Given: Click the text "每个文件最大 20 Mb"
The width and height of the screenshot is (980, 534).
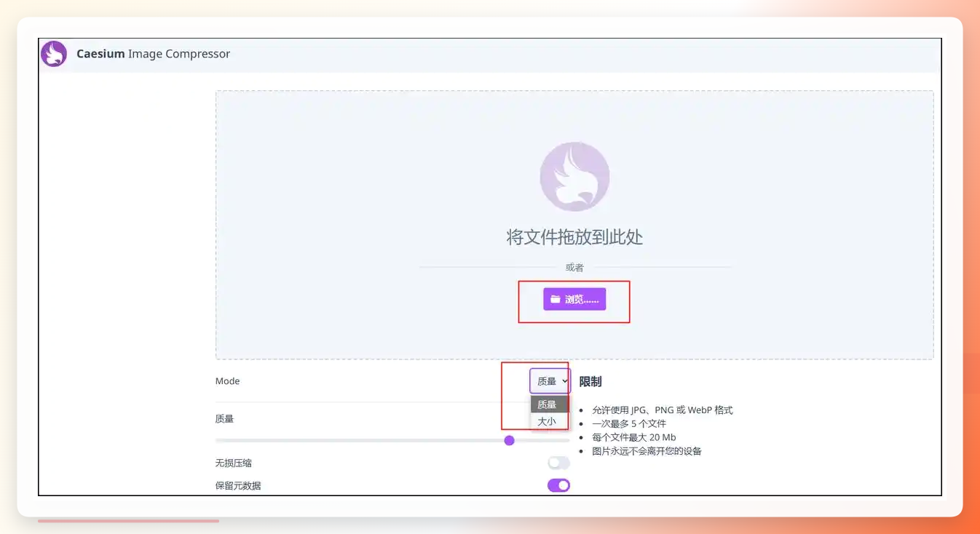Looking at the screenshot, I should 634,437.
